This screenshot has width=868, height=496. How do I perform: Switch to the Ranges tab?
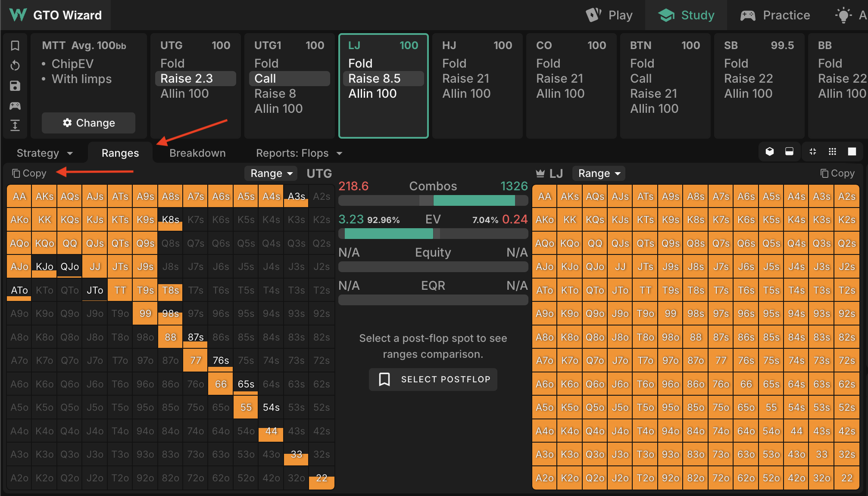coord(120,153)
